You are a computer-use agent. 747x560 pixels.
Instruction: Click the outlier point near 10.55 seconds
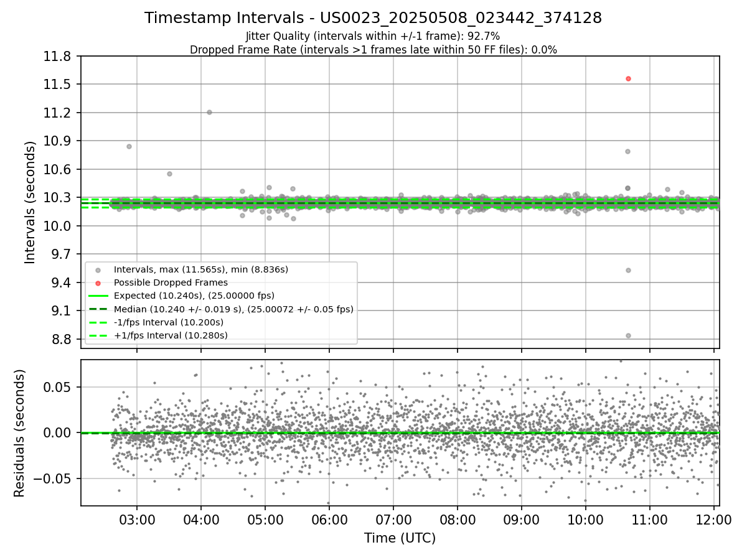(169, 174)
